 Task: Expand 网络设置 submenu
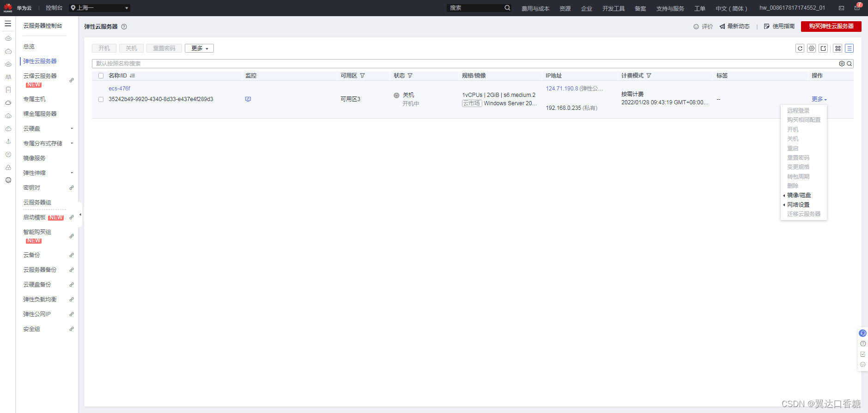tap(798, 205)
